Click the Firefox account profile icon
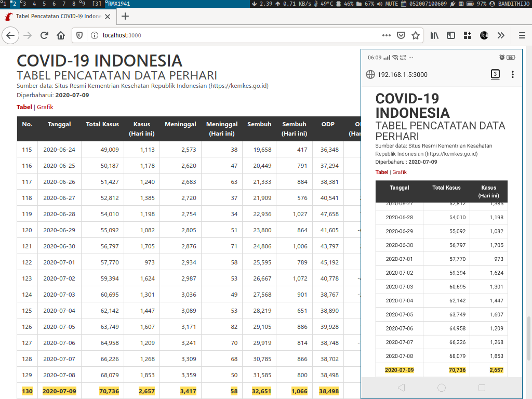The width and height of the screenshot is (532, 399). 484,35
